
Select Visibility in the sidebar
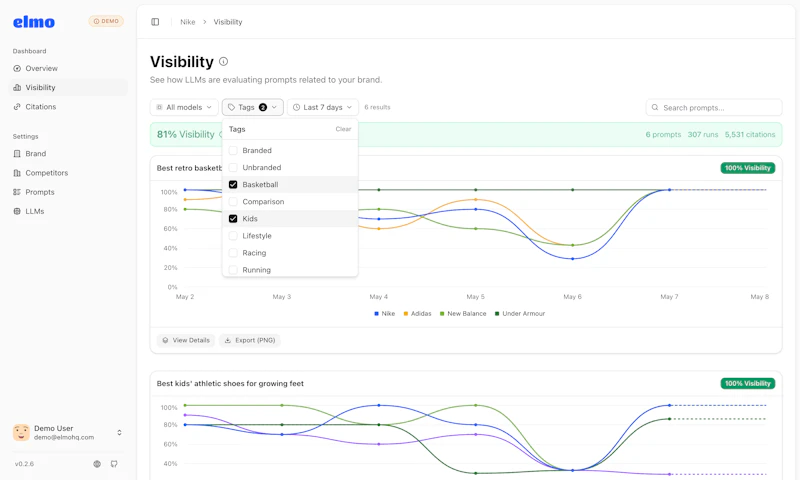(x=68, y=87)
